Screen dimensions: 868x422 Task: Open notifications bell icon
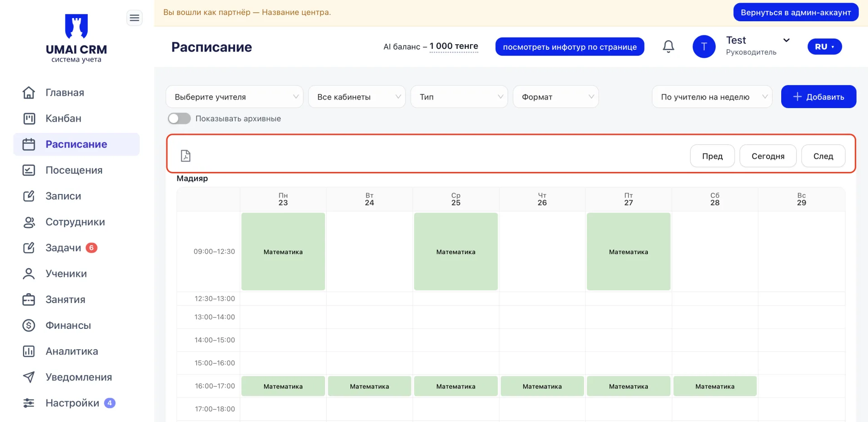pyautogui.click(x=669, y=47)
